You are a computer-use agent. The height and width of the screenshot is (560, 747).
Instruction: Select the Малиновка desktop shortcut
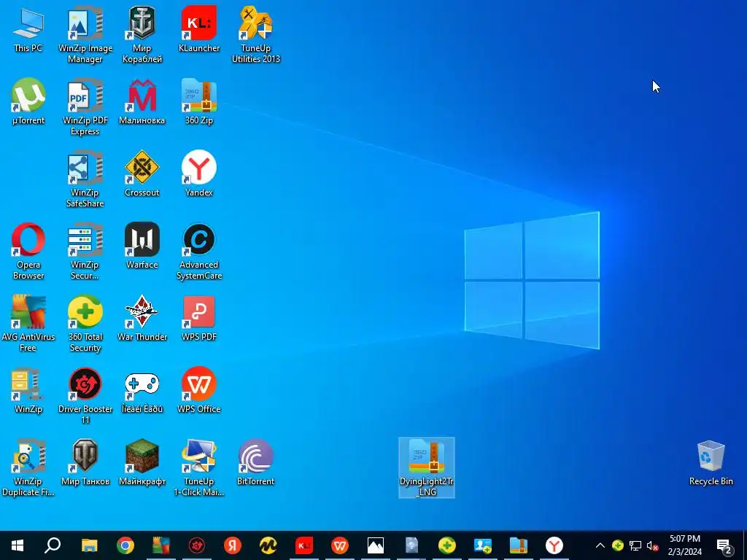142,101
